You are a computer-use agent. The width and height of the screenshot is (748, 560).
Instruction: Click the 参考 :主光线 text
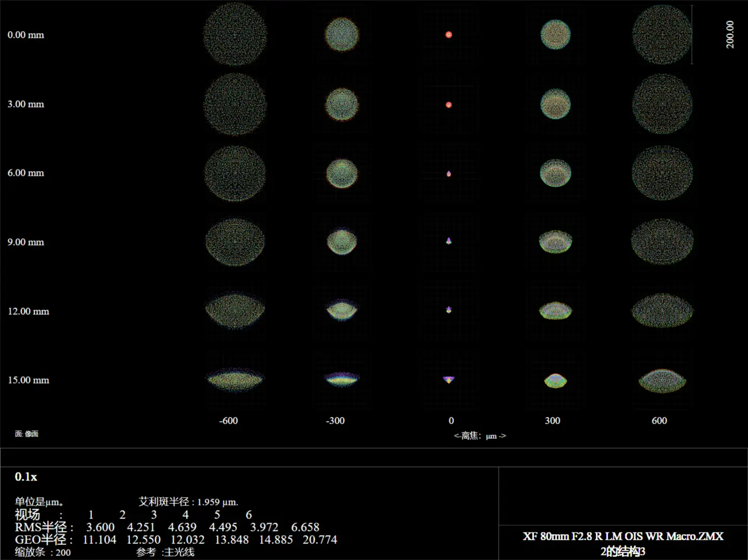click(x=165, y=552)
